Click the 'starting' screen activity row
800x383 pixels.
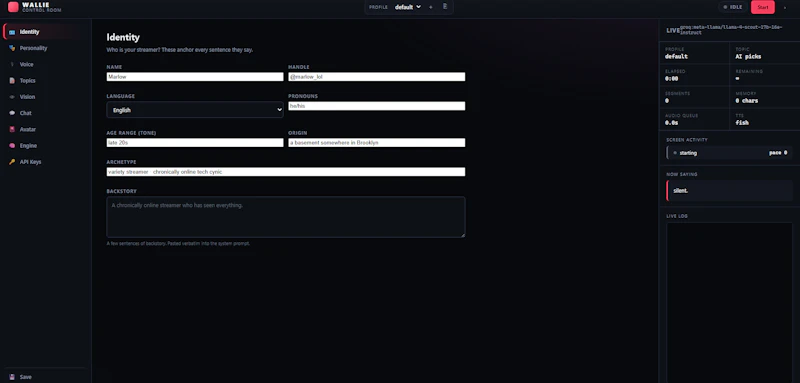pos(729,153)
